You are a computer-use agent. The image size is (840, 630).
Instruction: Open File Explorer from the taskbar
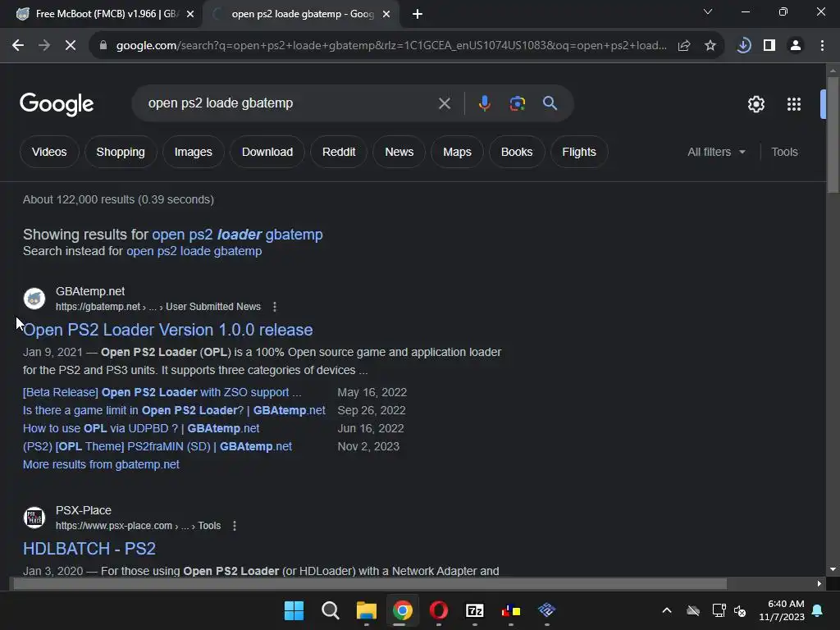coord(367,610)
